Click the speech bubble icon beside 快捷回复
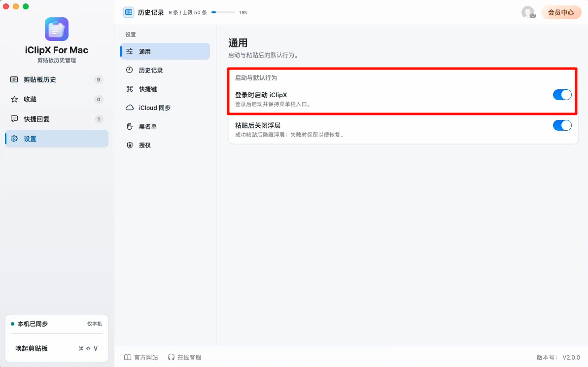The image size is (588, 367). (14, 119)
